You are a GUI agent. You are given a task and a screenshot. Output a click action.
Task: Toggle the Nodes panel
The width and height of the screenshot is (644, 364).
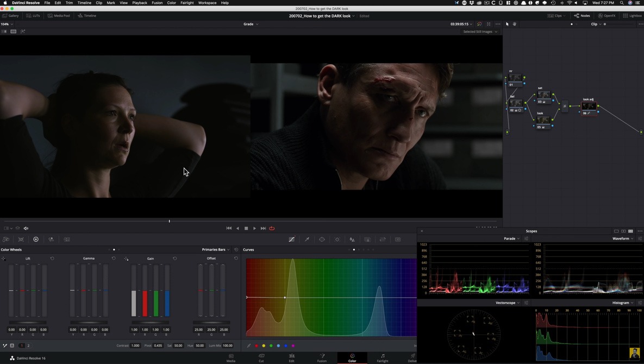click(x=582, y=16)
